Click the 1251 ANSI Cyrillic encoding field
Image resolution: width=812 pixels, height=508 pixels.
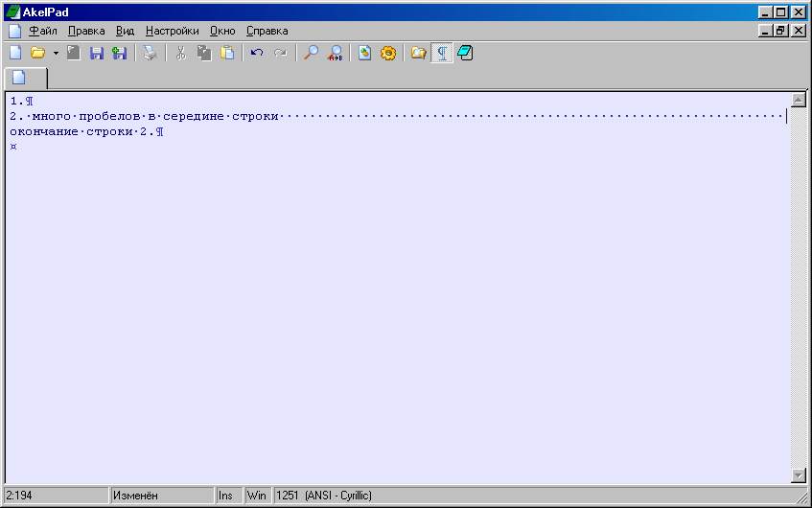[x=324, y=496]
